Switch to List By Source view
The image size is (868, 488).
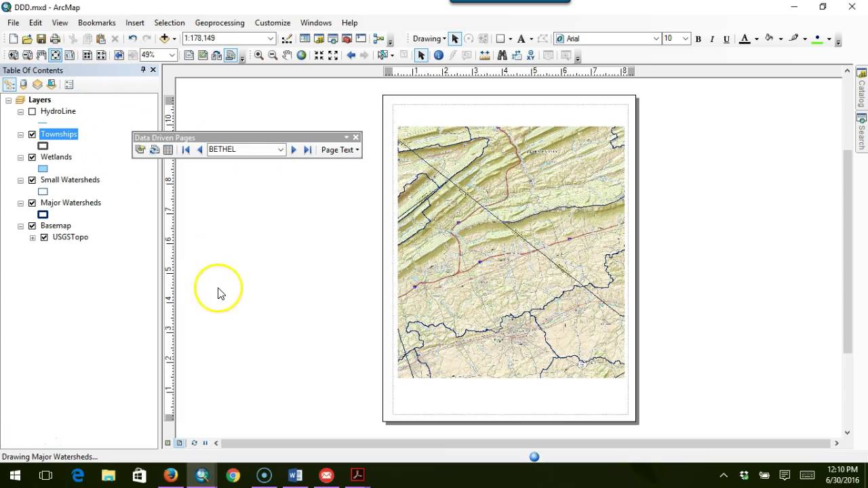24,85
